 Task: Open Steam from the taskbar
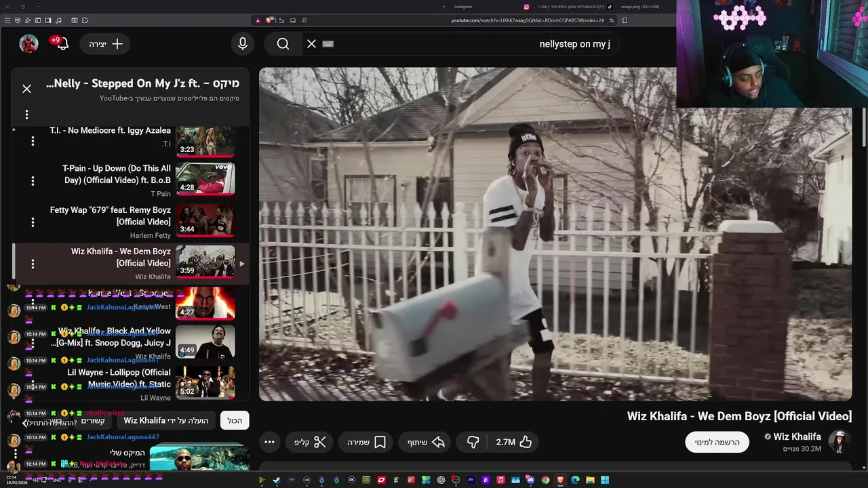(x=277, y=480)
